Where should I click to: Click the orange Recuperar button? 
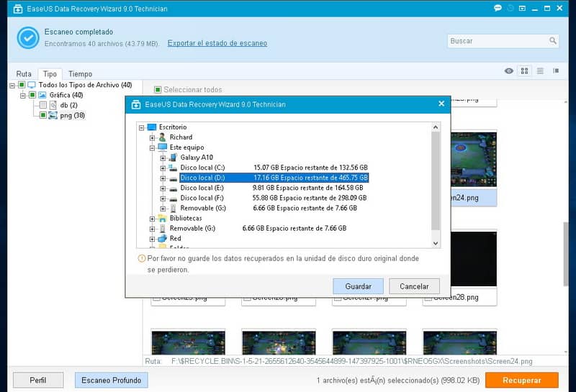point(522,380)
